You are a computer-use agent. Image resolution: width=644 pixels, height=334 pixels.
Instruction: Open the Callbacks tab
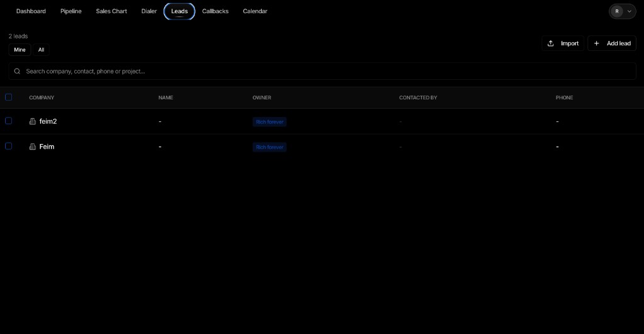pos(215,11)
